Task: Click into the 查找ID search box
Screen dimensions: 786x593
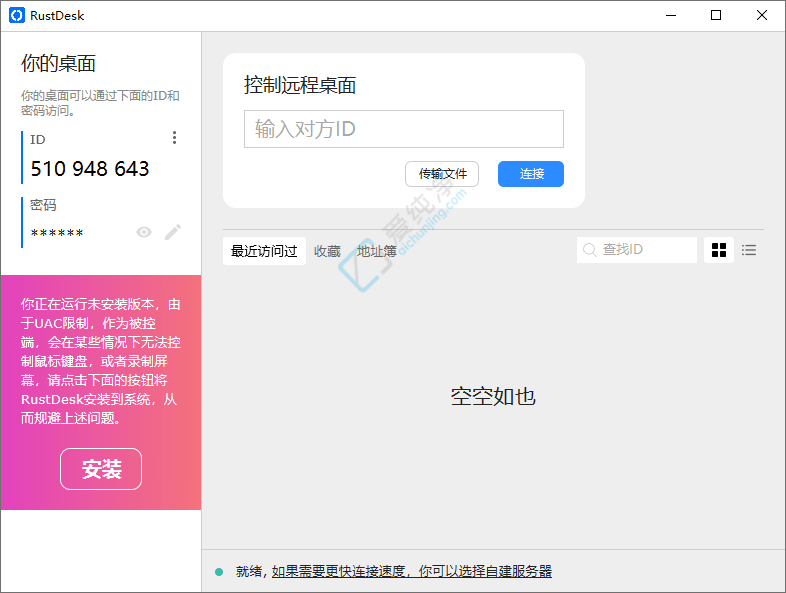Action: click(x=645, y=250)
